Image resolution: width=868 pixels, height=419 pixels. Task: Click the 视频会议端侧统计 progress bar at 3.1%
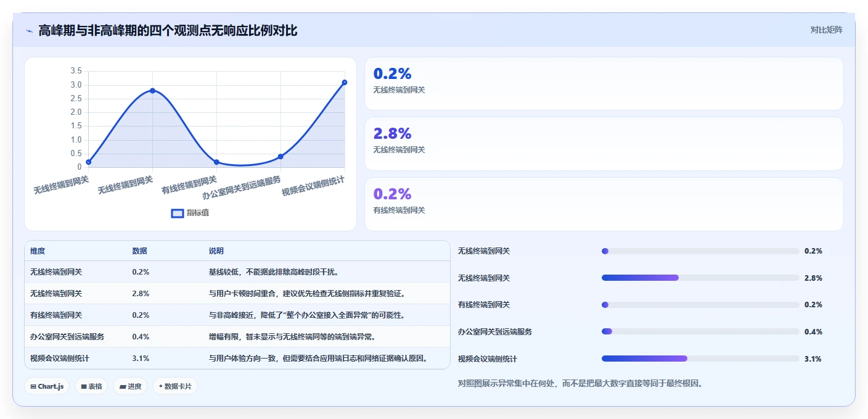[700, 359]
